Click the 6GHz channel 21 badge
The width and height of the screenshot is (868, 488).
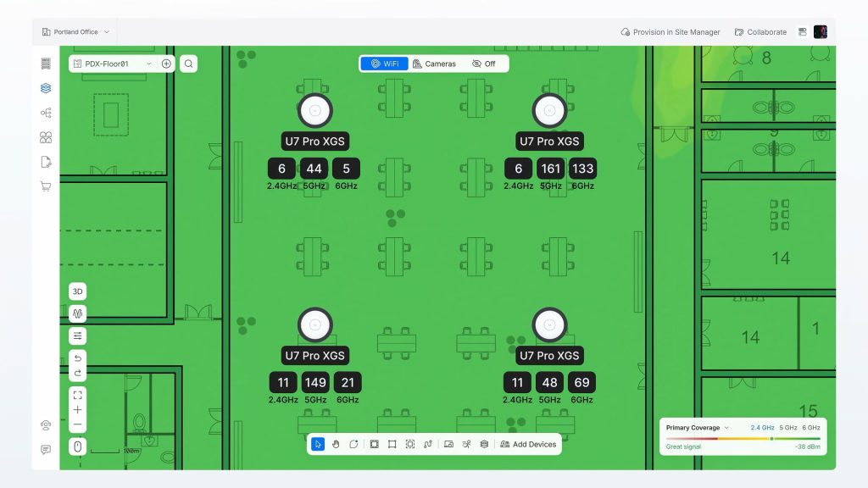[348, 382]
